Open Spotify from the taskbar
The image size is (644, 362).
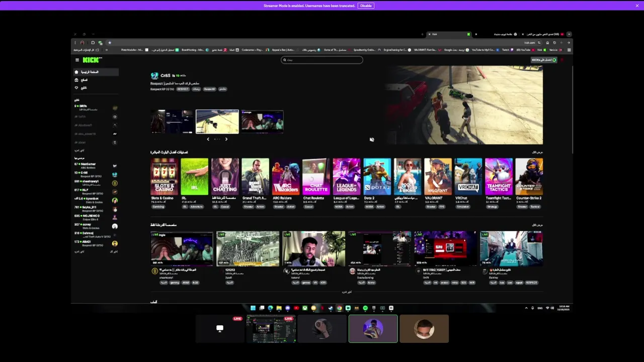[x=365, y=308]
